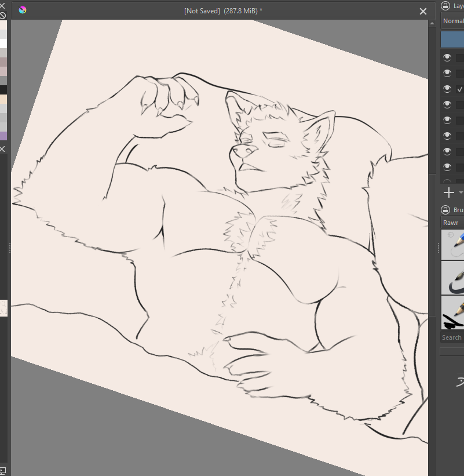Select the blue pencil brush preset
The height and width of the screenshot is (476, 464).
pyautogui.click(x=452, y=245)
